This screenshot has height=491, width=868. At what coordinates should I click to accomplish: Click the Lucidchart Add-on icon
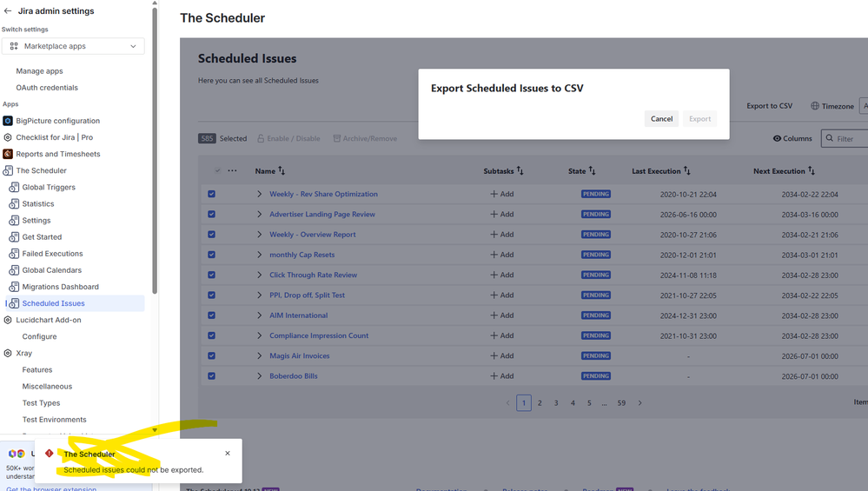point(8,320)
